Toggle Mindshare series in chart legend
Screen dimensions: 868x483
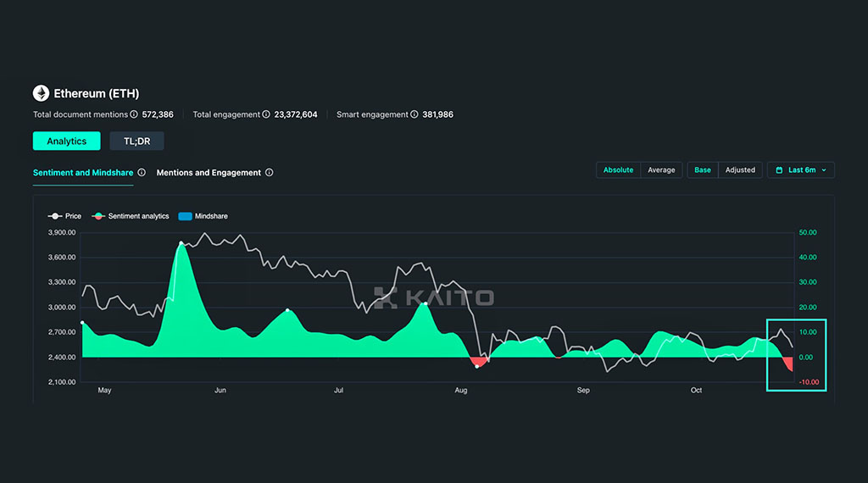pos(203,216)
